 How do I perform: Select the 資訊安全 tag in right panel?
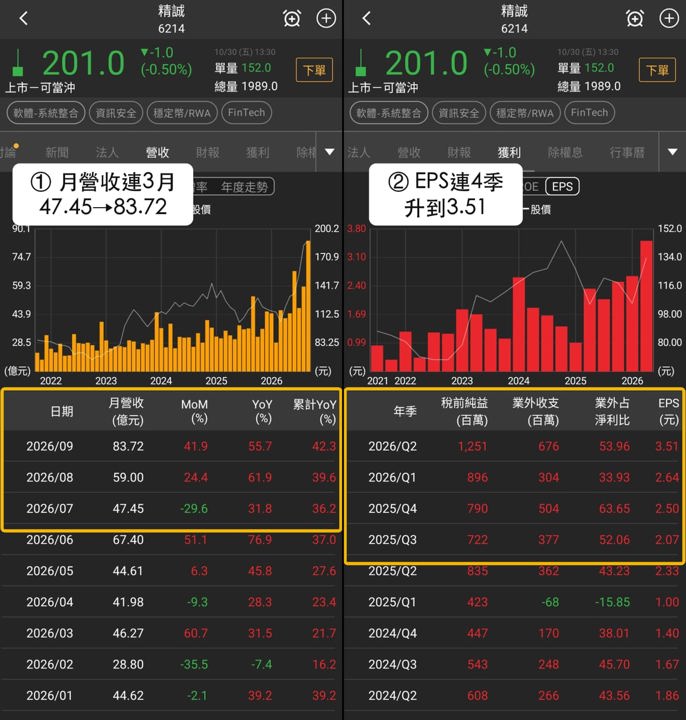(459, 113)
